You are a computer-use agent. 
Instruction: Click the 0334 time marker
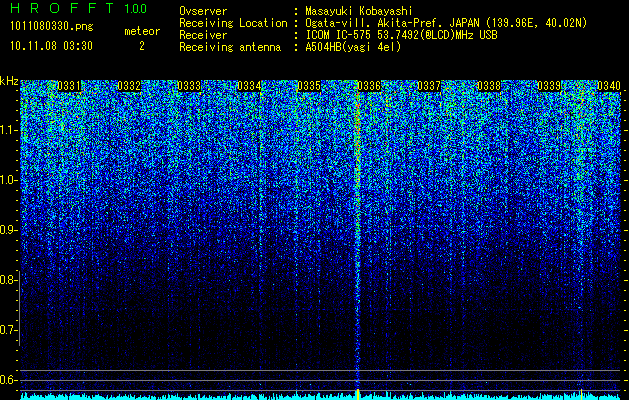click(x=249, y=86)
